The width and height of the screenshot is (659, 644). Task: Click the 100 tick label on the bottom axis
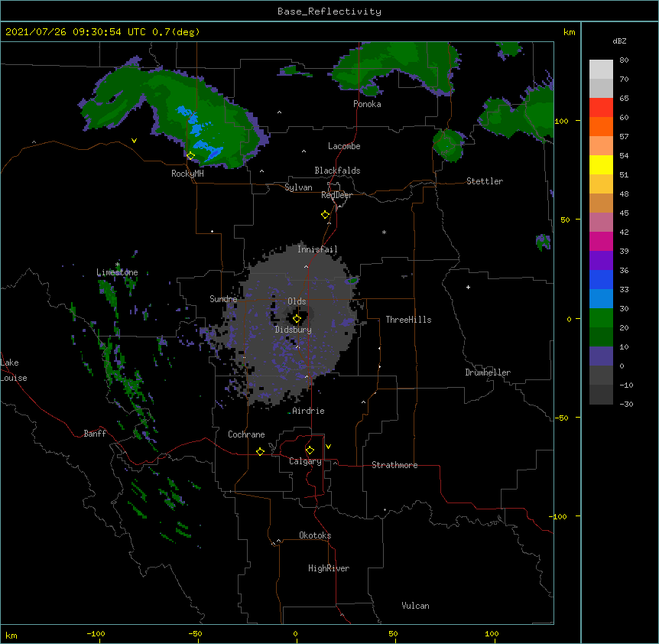[x=492, y=633]
